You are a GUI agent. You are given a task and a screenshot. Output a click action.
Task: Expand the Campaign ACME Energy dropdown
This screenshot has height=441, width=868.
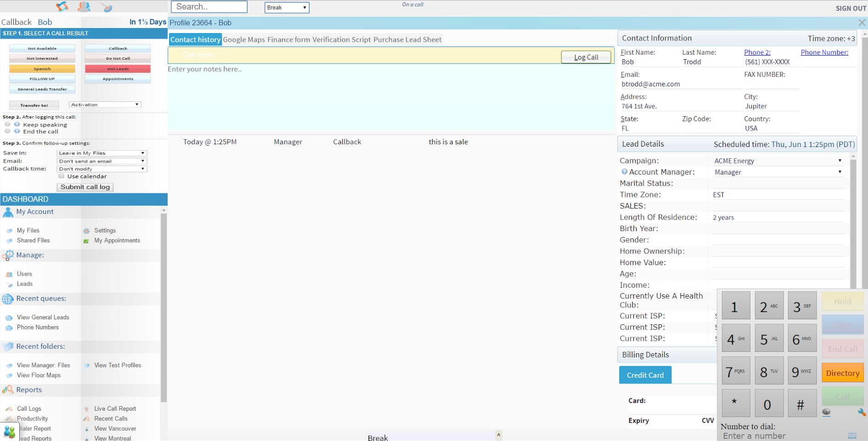click(x=778, y=161)
